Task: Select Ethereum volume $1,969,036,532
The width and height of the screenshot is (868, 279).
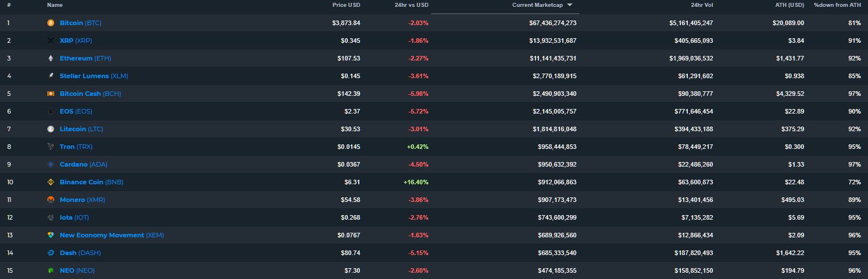Action: (x=691, y=58)
